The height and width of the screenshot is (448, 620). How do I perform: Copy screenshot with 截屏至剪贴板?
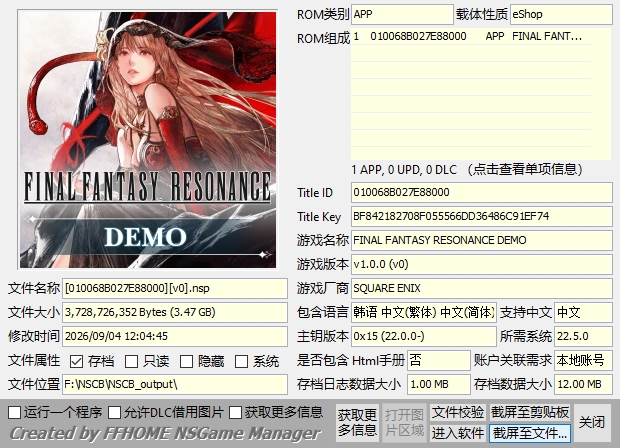coord(530,412)
